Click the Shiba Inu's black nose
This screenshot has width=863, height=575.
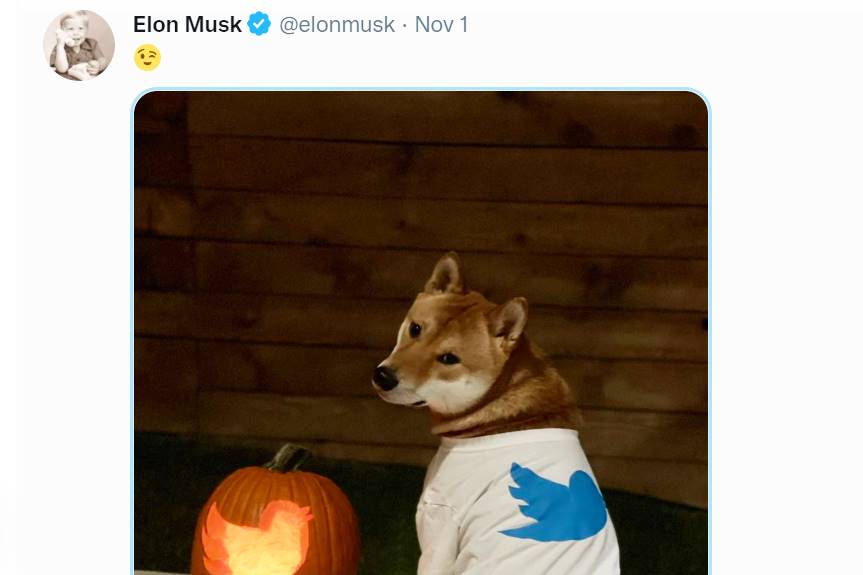coord(385,378)
